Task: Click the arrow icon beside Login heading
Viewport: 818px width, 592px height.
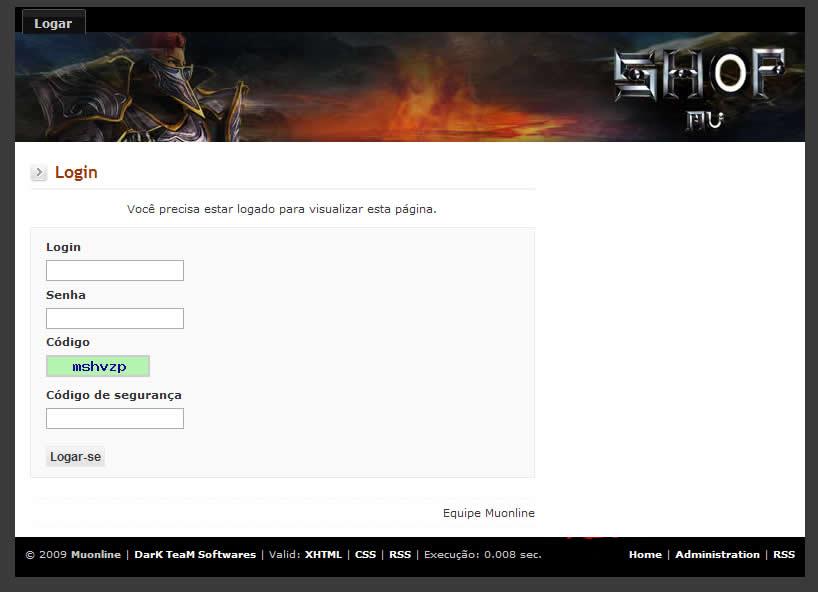Action: coord(39,172)
